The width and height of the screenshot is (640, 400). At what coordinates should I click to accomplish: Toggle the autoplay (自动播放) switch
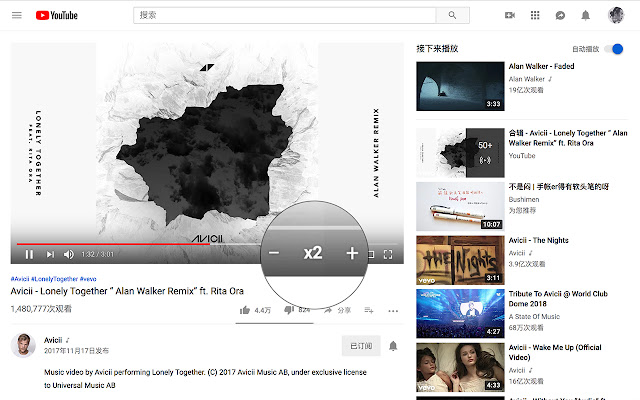(x=615, y=48)
